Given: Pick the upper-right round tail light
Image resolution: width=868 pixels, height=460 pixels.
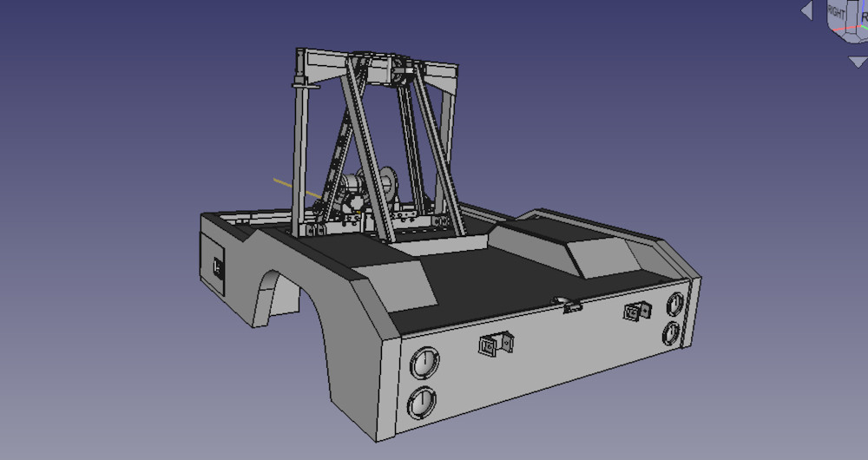Looking at the screenshot, I should (x=674, y=304).
